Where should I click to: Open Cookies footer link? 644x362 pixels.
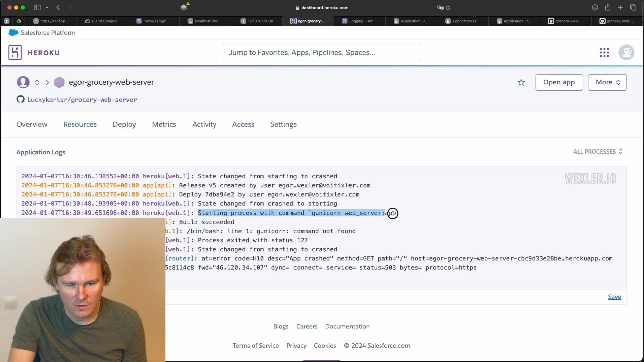point(325,346)
